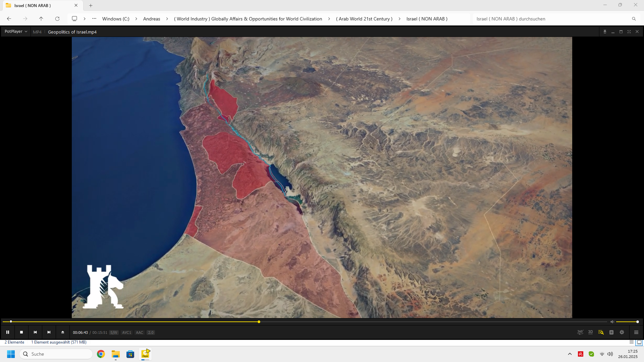This screenshot has width=644, height=362.
Task: Add a new Explorer tab
Action: pyautogui.click(x=91, y=5)
